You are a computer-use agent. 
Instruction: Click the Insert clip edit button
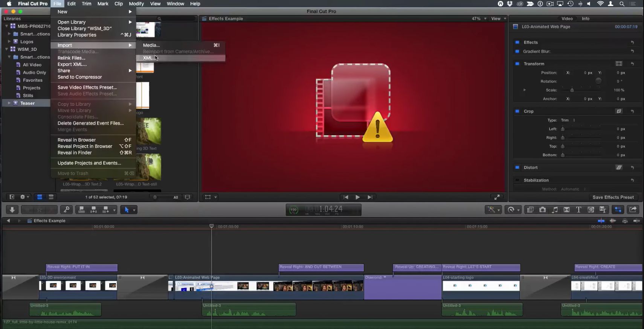93,210
